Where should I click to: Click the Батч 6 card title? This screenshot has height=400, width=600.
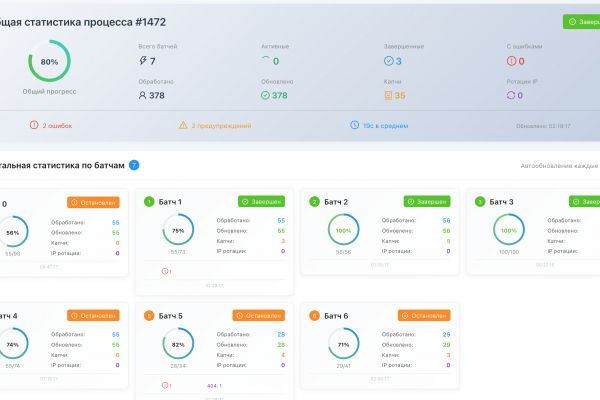[336, 316]
